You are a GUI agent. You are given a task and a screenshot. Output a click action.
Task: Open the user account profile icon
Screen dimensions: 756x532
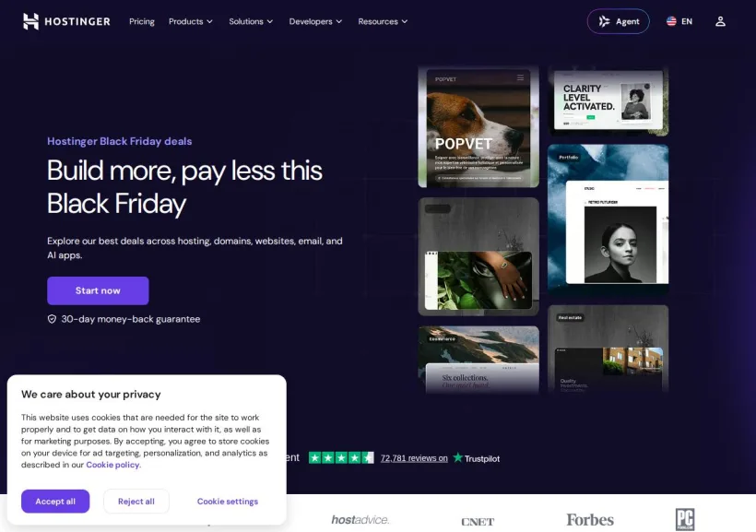tap(720, 21)
